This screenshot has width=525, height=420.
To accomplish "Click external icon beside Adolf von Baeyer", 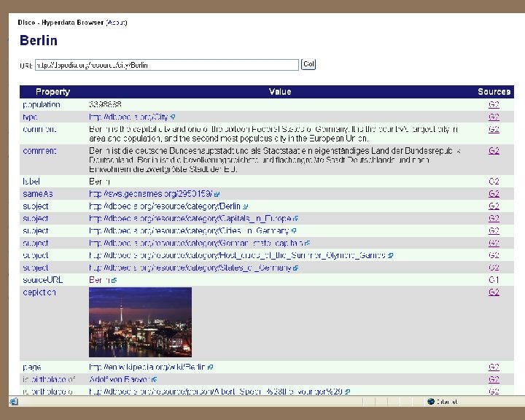I will tap(154, 380).
